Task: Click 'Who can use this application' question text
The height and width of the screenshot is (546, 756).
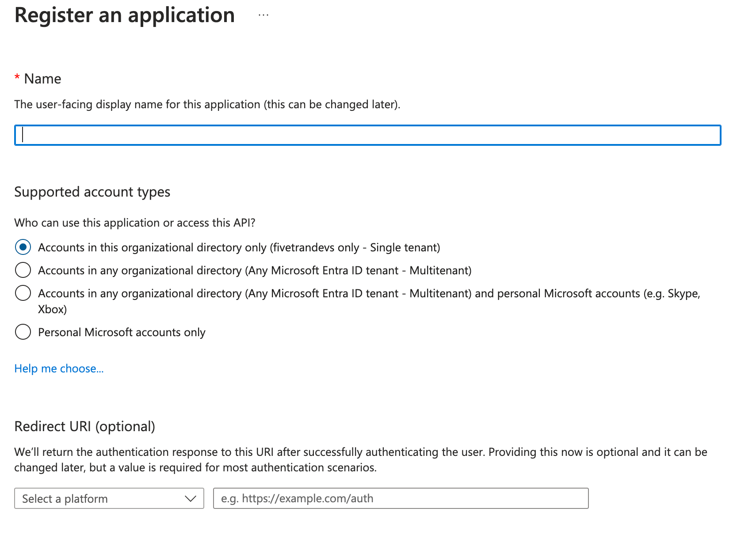Action: tap(135, 223)
